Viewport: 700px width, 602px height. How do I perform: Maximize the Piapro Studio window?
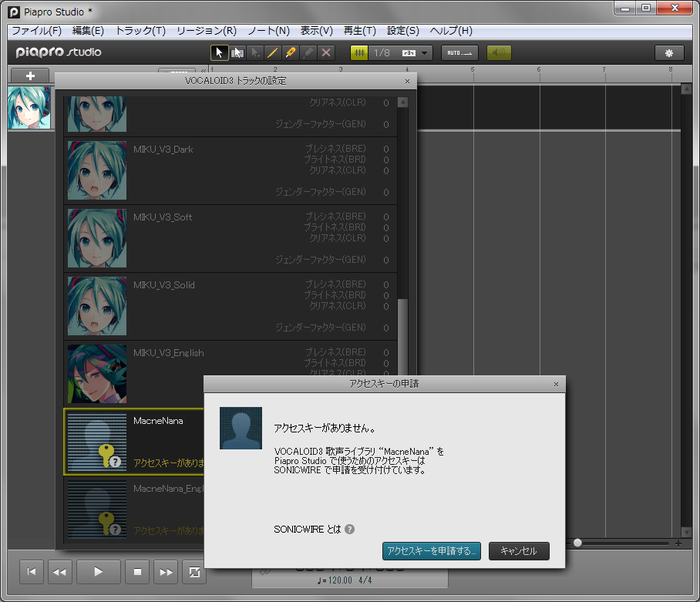coord(647,8)
